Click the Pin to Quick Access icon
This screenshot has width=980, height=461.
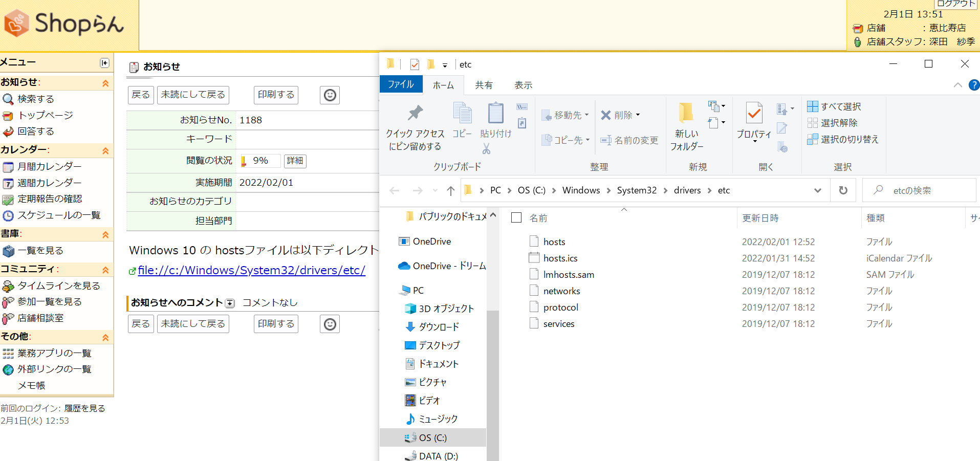pyautogui.click(x=415, y=114)
